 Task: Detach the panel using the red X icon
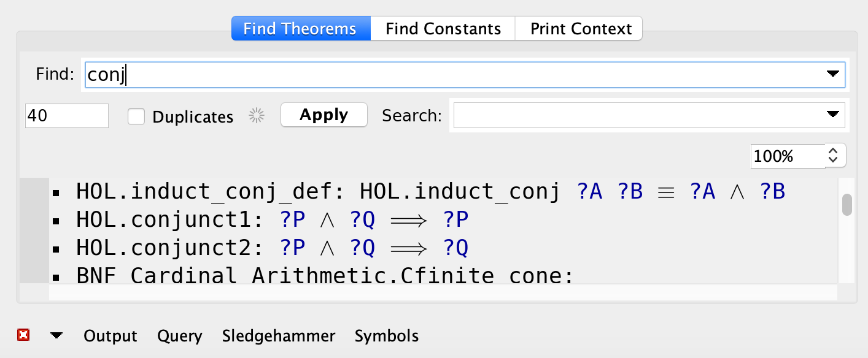(23, 335)
